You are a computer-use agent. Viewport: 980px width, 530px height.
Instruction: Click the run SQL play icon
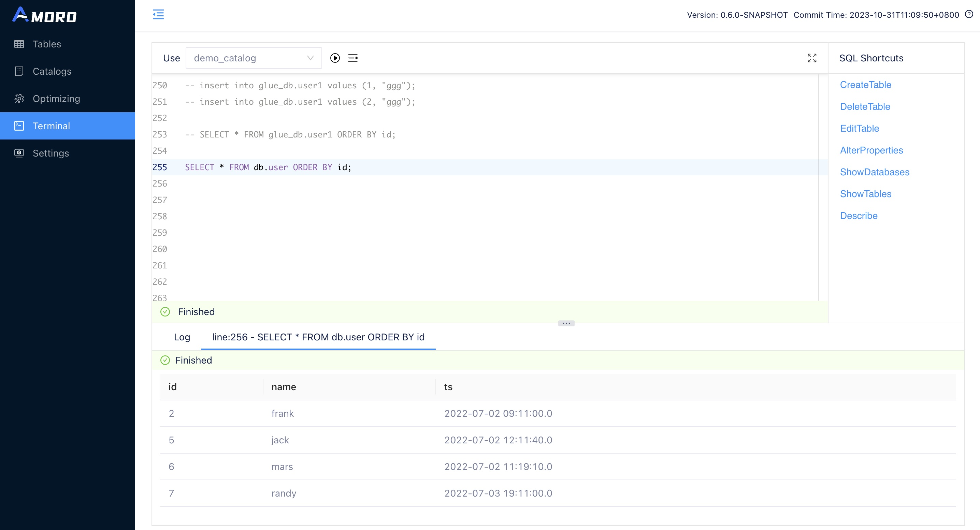(335, 58)
